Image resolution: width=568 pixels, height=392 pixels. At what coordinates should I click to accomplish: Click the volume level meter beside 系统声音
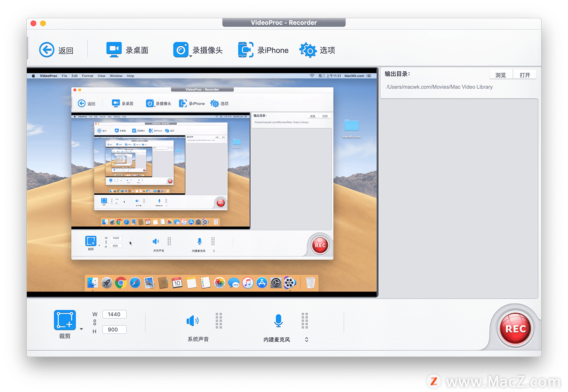[x=219, y=321]
